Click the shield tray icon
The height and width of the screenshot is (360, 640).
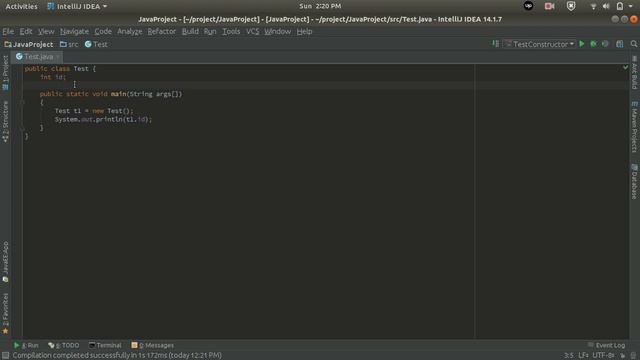(571, 6)
